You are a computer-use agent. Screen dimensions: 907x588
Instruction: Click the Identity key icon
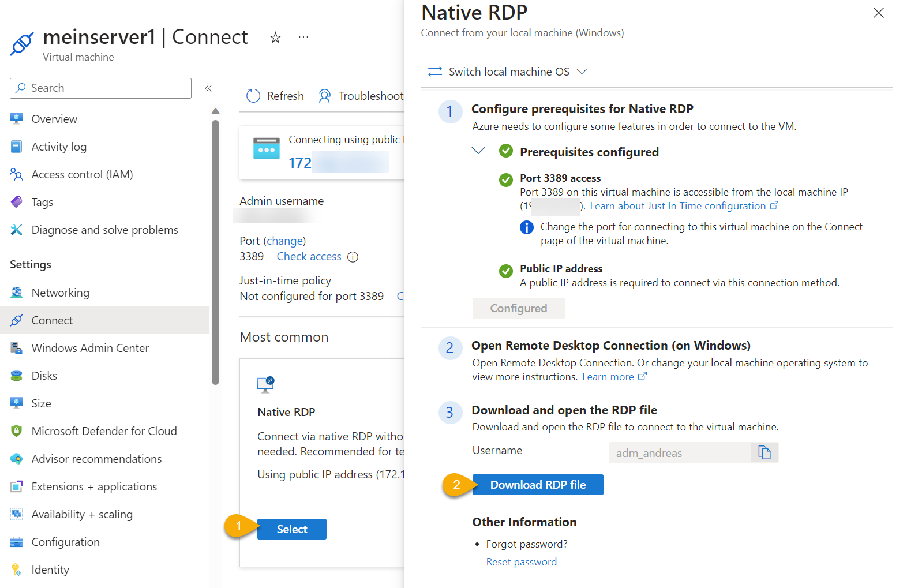[x=17, y=570]
